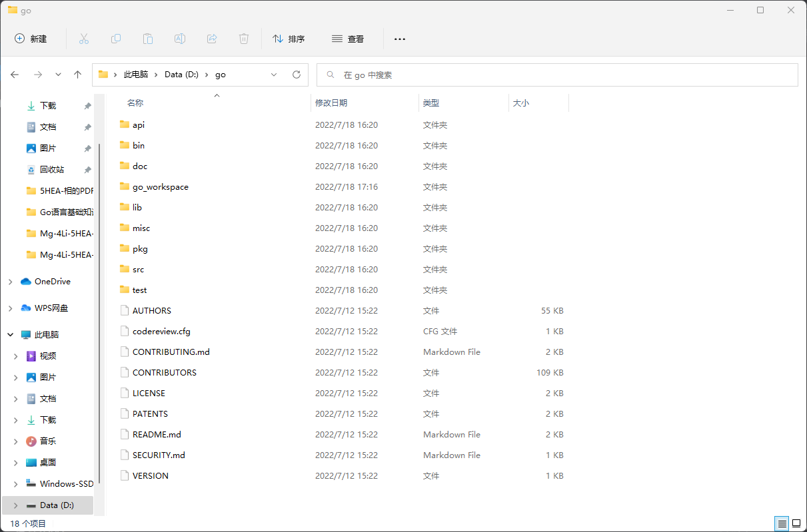Click the Paste clipboard icon

click(x=148, y=39)
